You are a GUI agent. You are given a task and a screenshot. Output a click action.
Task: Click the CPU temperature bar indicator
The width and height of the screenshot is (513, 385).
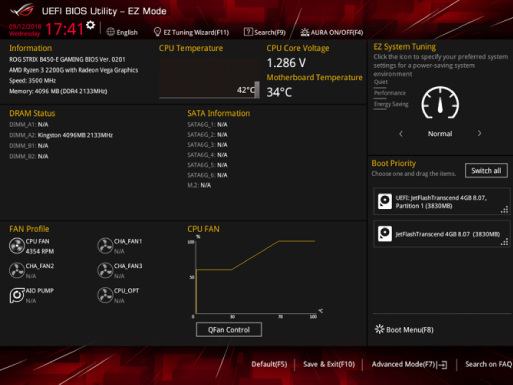point(257,89)
